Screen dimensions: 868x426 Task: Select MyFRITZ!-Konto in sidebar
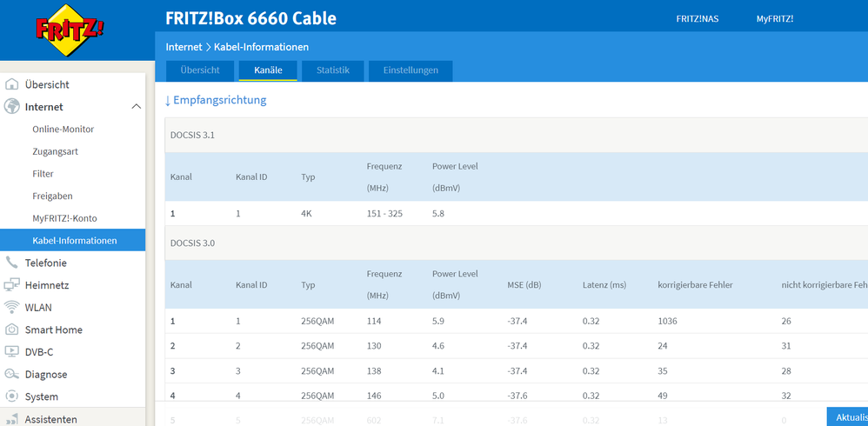point(64,218)
